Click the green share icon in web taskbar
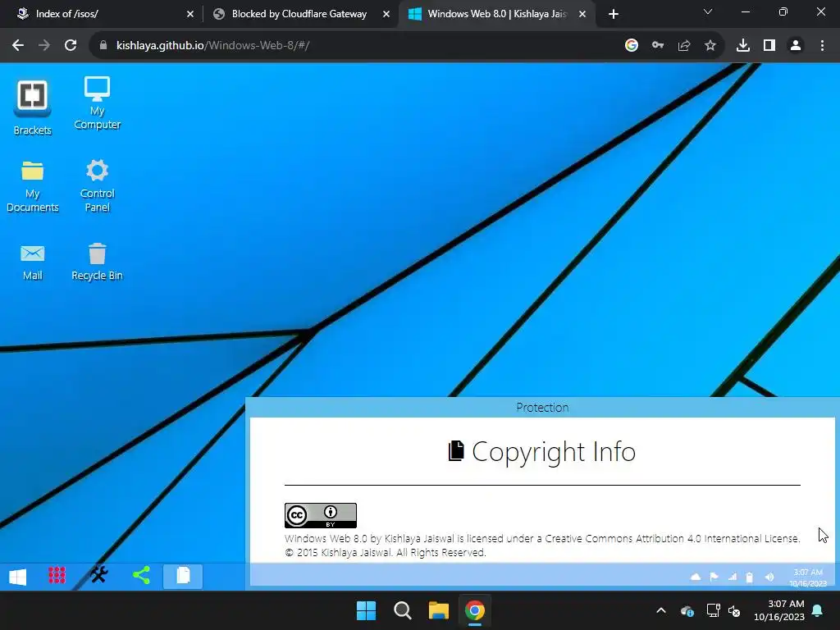The image size is (840, 630). (x=141, y=575)
